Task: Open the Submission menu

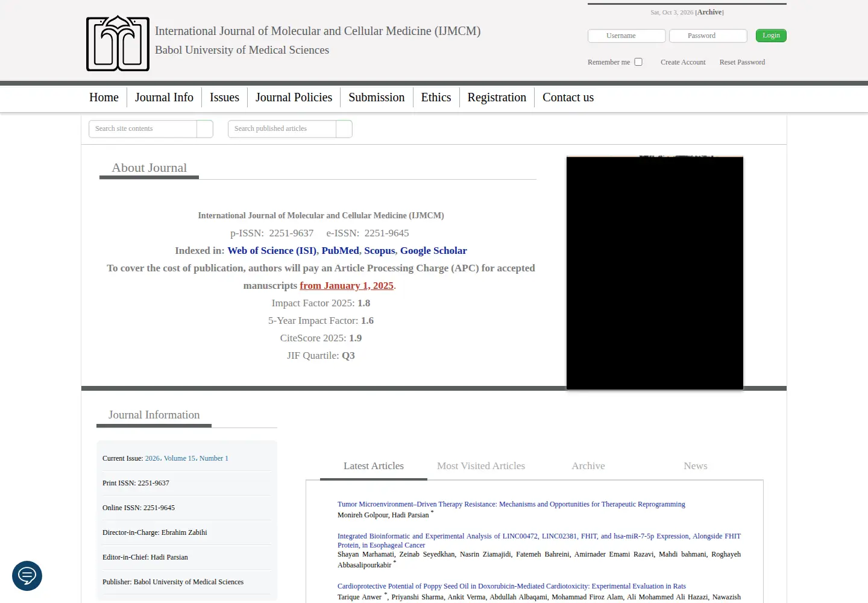Action: (377, 97)
